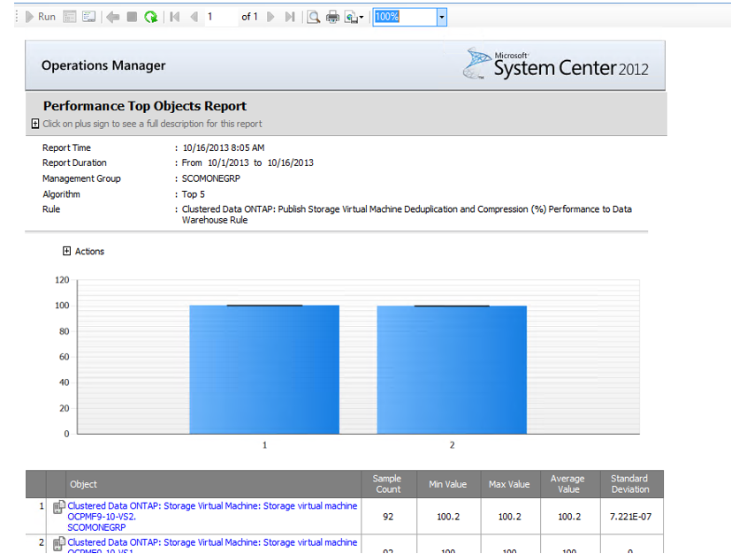This screenshot has height=560, width=731.
Task: Click the first blue bar in chart
Action: pyautogui.click(x=263, y=369)
